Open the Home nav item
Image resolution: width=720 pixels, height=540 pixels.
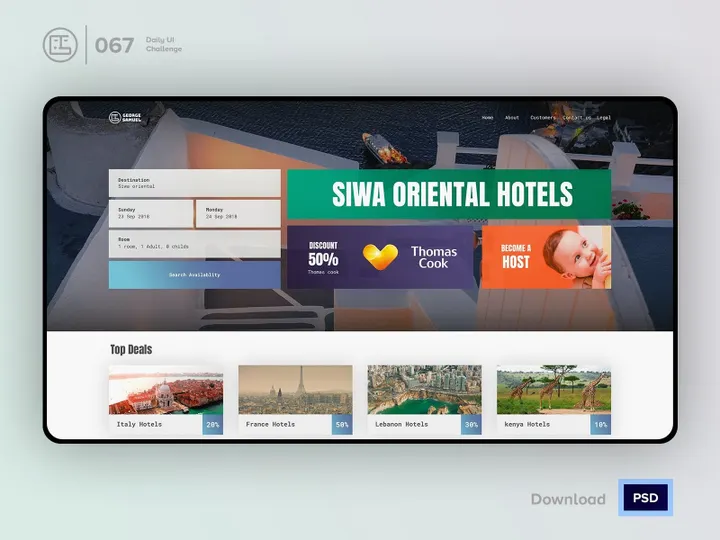(488, 118)
